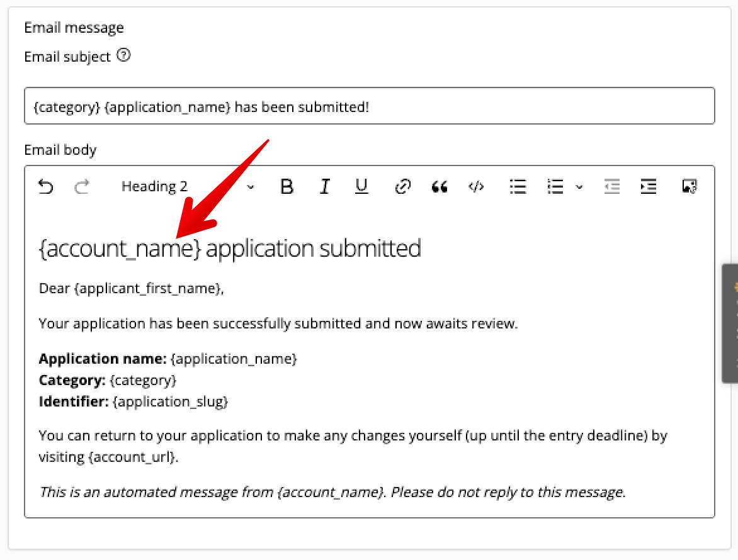Toggle underline formatting
The image size is (738, 560).
(x=361, y=186)
